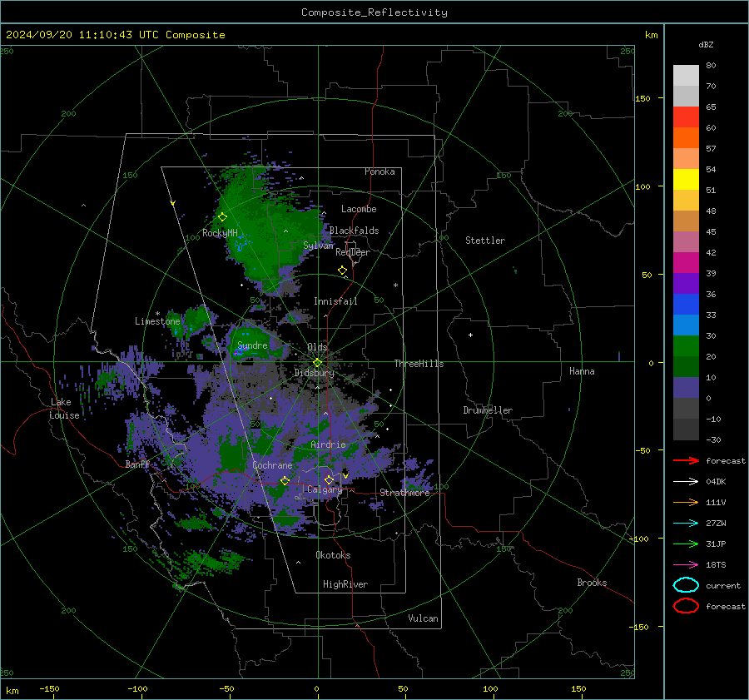749x700 pixels.
Task: Click the 18TS legend label
Action: [716, 565]
